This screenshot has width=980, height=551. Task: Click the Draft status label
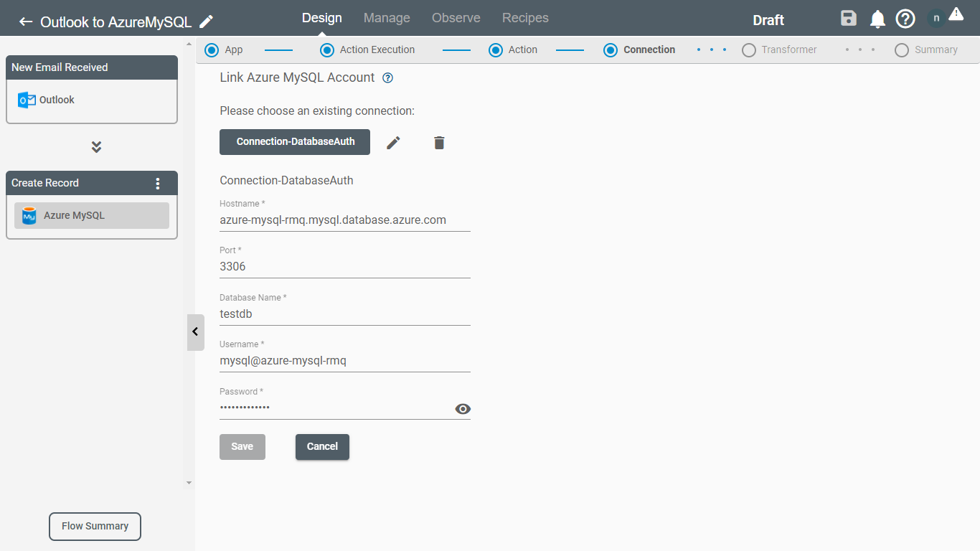click(x=768, y=20)
